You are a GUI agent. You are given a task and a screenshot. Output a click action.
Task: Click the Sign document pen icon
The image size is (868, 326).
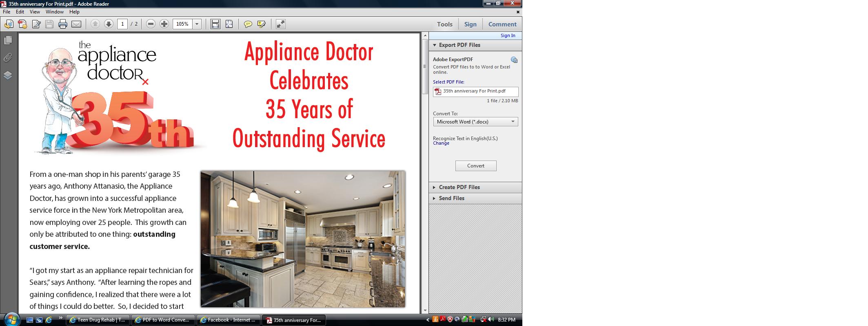click(x=36, y=24)
